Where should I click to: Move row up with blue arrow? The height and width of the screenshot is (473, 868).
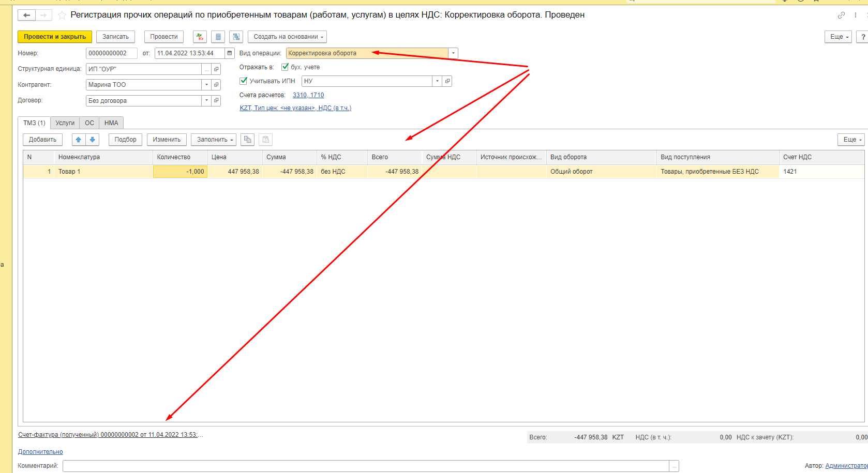79,140
